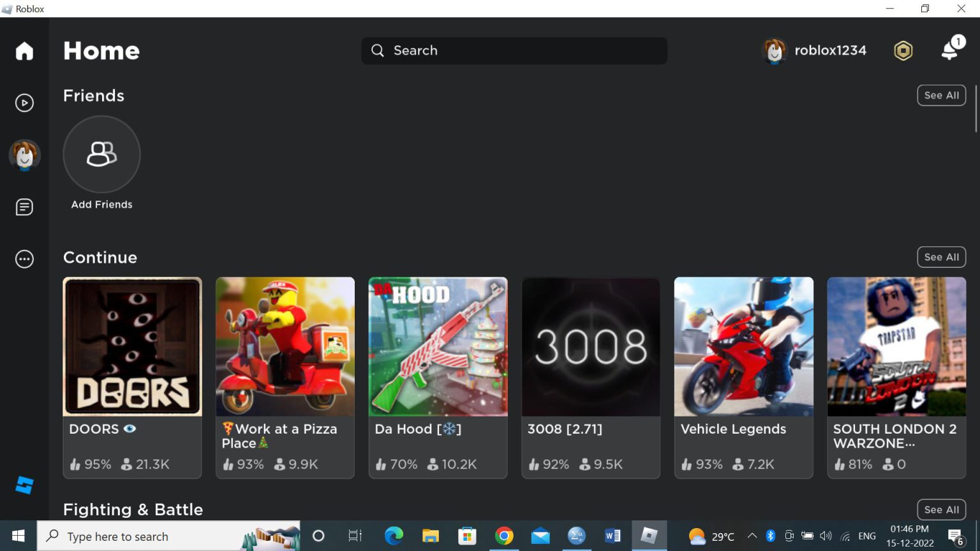Image resolution: width=980 pixels, height=551 pixels.
Task: See All friends
Action: (x=941, y=95)
